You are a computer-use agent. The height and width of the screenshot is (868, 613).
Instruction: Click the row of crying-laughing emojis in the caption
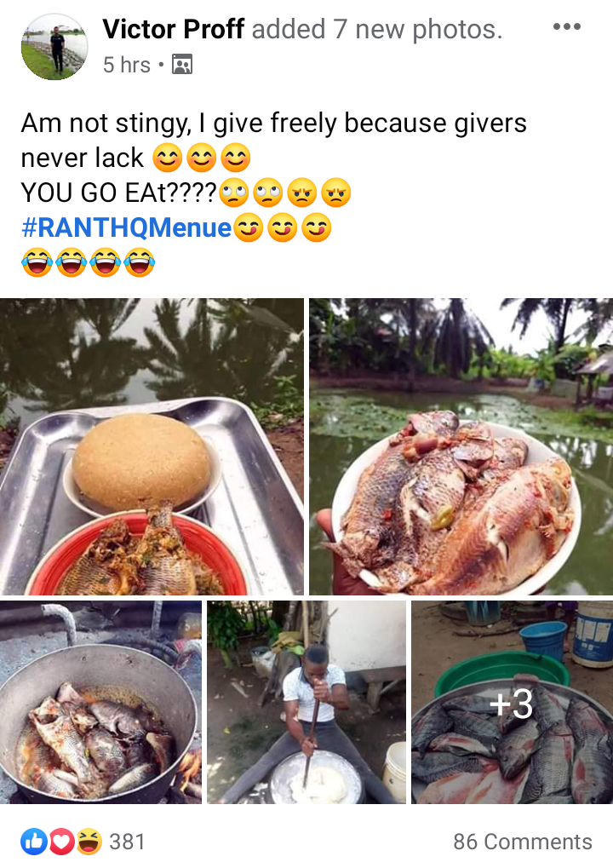(x=88, y=262)
